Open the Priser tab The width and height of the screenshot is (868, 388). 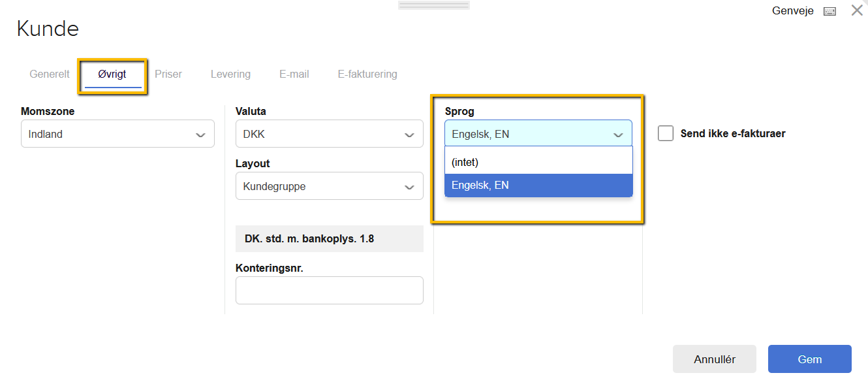[x=168, y=74]
